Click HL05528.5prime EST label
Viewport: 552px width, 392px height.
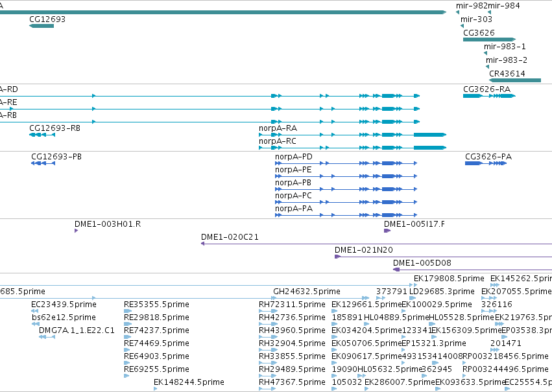(462, 317)
